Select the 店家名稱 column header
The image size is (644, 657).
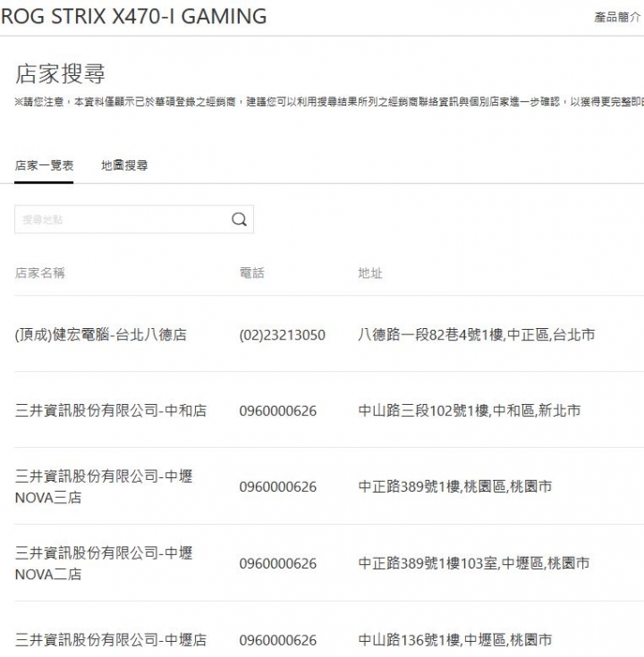(x=40, y=274)
